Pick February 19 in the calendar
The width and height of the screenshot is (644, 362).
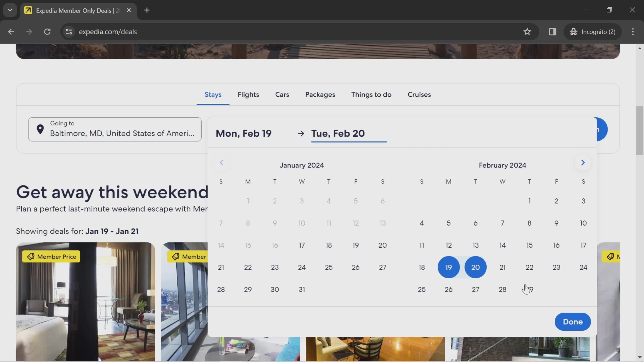[448, 267]
